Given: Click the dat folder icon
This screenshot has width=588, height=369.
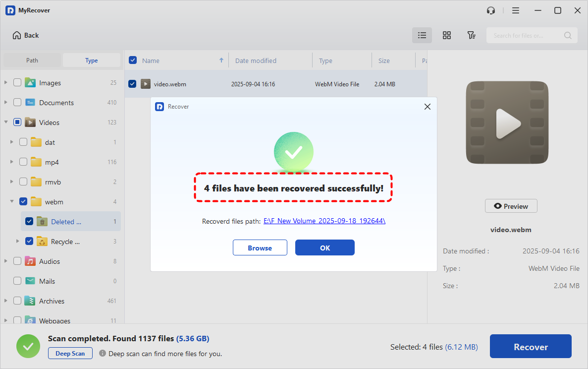Looking at the screenshot, I should (36, 142).
